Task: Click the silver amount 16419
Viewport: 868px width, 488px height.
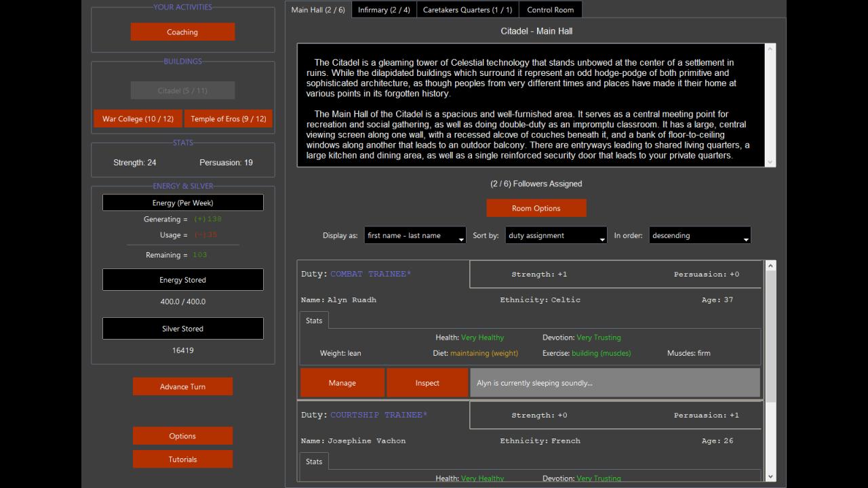Action: click(x=182, y=350)
